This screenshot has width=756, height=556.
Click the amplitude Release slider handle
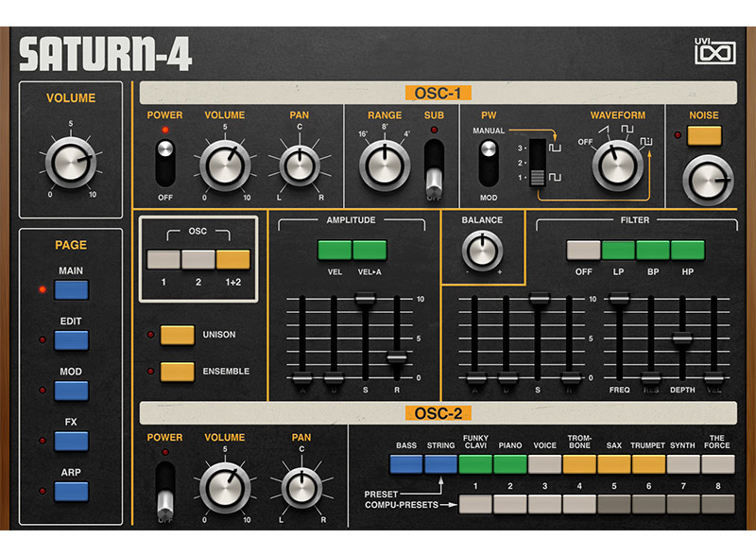pyautogui.click(x=397, y=357)
